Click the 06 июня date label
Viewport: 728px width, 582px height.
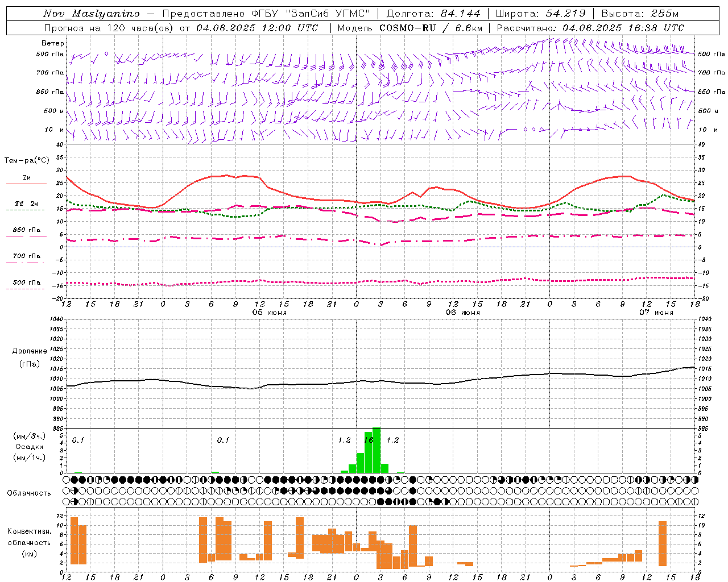463,313
